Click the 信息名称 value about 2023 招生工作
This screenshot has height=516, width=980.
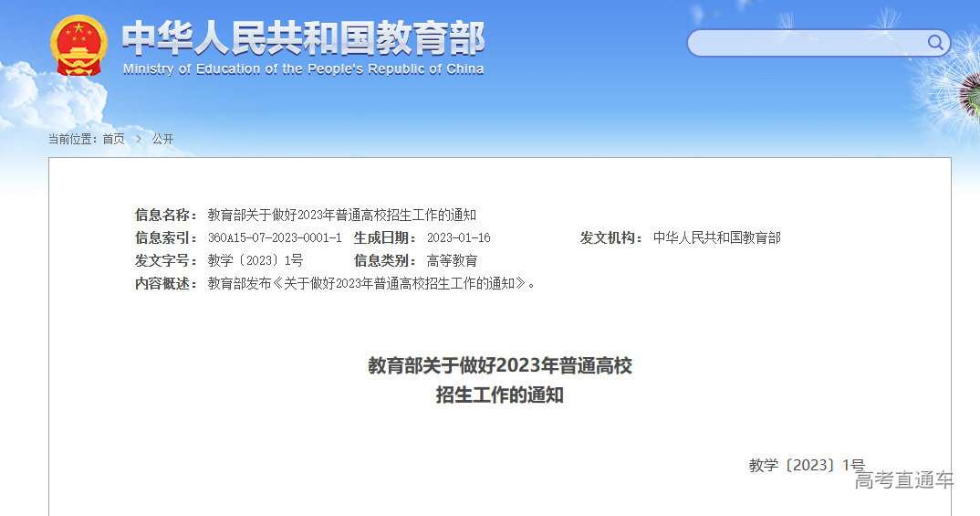(x=342, y=215)
